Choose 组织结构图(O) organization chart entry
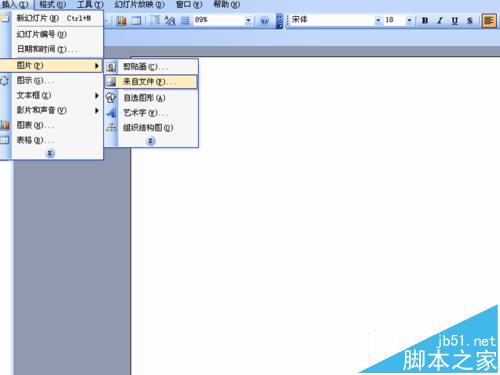This screenshot has width=500, height=375. pos(151,127)
